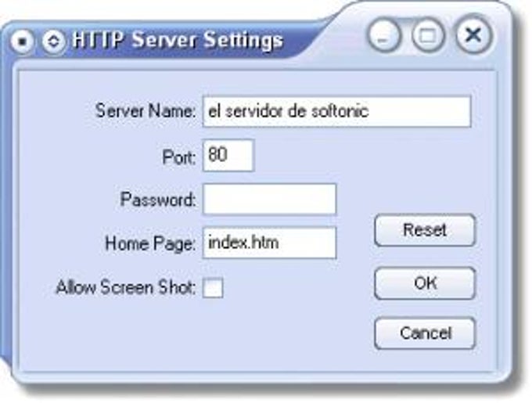Select the empty Password input box
Screen dimensions: 532x403
(x=269, y=199)
